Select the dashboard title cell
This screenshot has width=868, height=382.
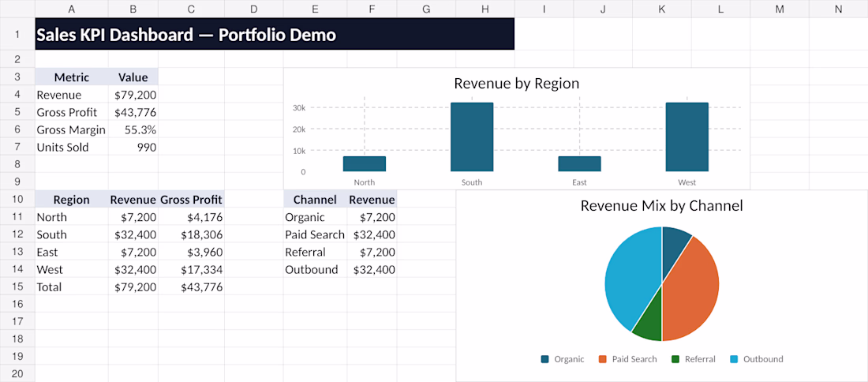(275, 34)
